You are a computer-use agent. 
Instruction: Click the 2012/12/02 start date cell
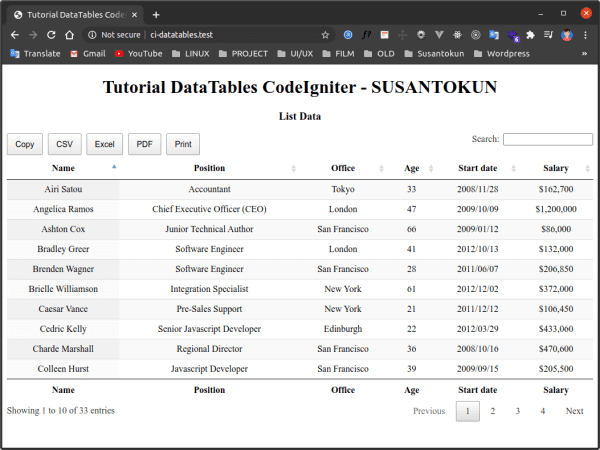(x=478, y=289)
